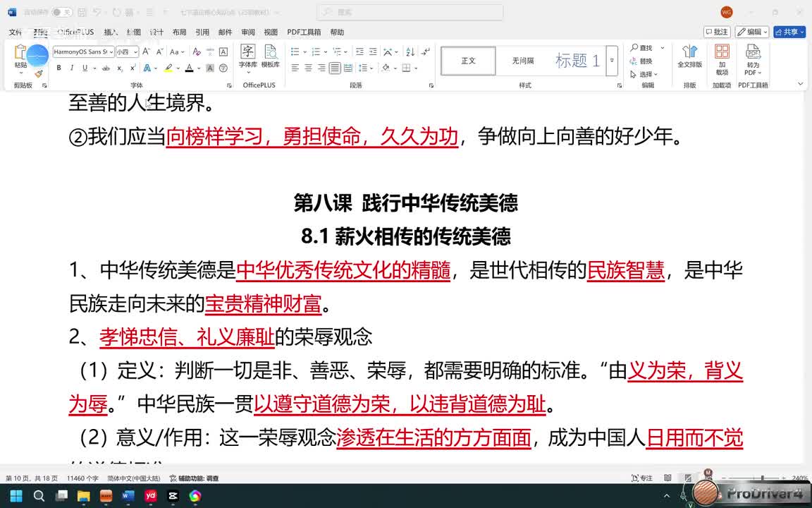Screen dimensions: 812x508
Task: Switch to 引用 References tab
Action: [x=202, y=32]
